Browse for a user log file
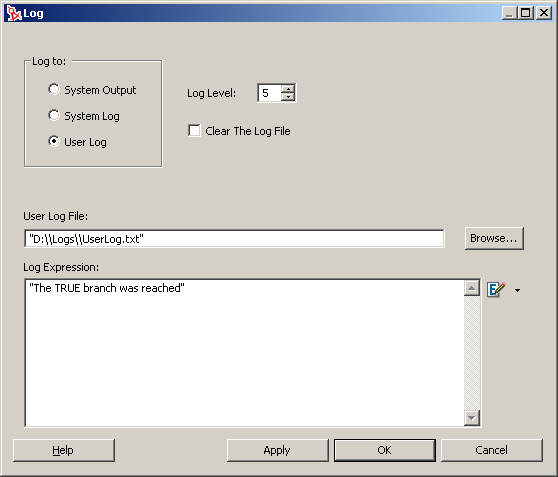The image size is (558, 477). point(494,238)
